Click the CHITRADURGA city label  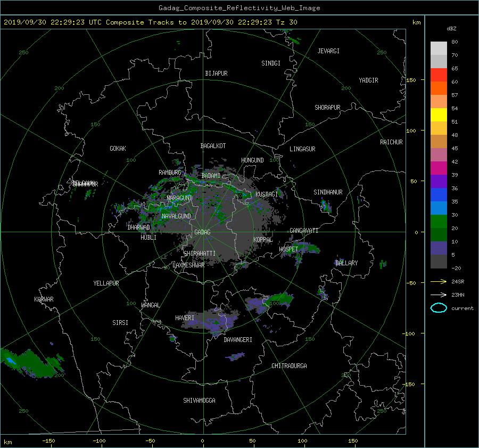click(290, 366)
